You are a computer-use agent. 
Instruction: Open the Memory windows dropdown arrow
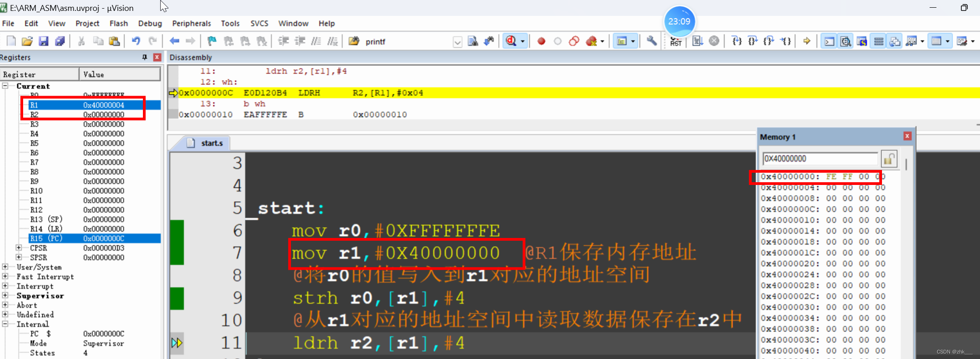pyautogui.click(x=947, y=41)
